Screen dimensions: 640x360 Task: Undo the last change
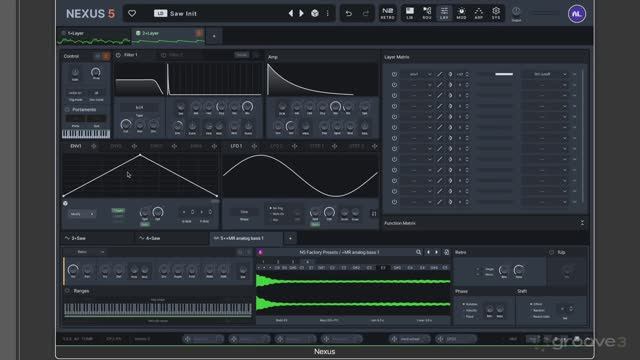tap(349, 13)
